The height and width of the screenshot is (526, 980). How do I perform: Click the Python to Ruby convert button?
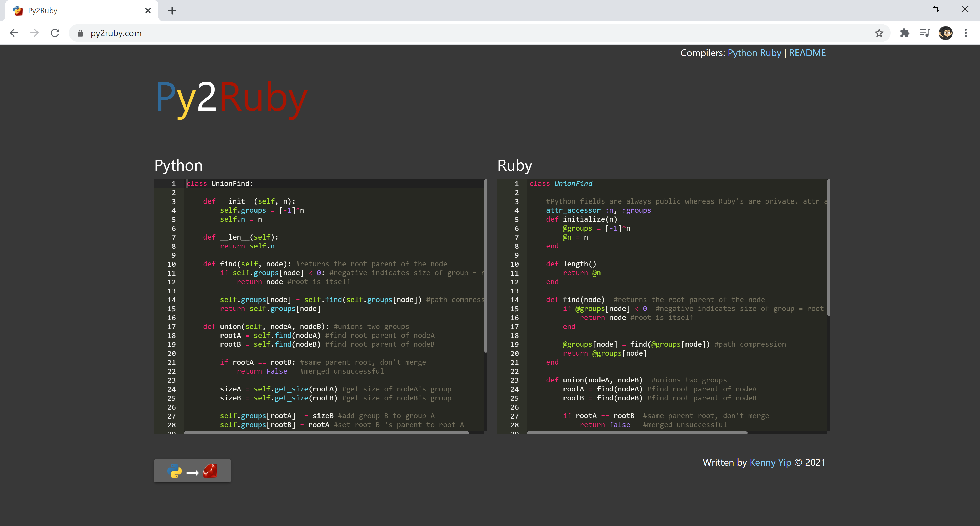192,471
